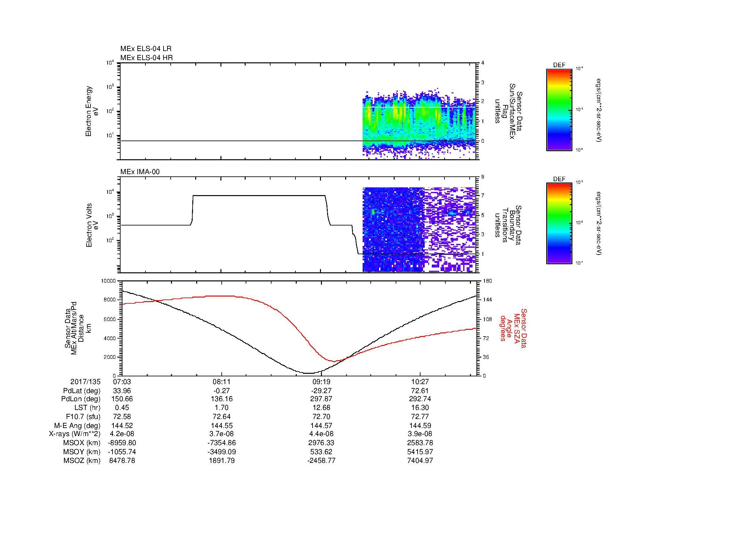
Task: Click the red 'Sensor Data MEx SZA Angle degrees' label
Action: click(513, 328)
